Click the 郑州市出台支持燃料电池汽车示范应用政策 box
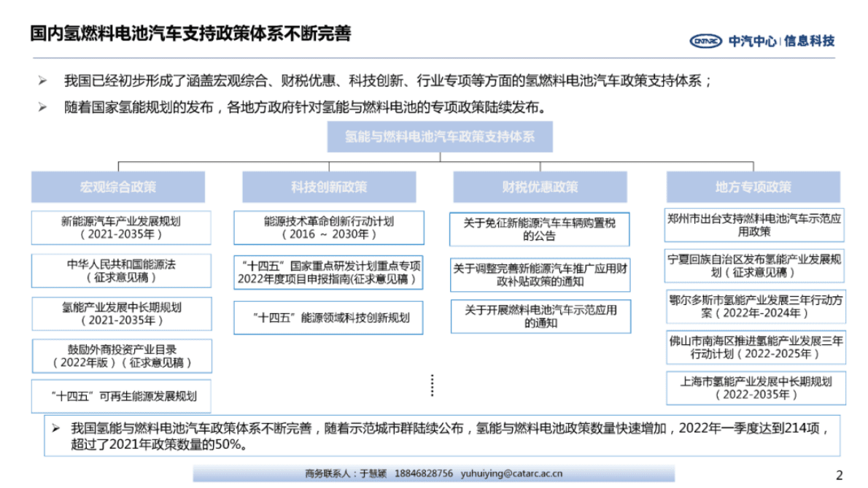Image resolution: width=868 pixels, height=488 pixels. pos(754,226)
